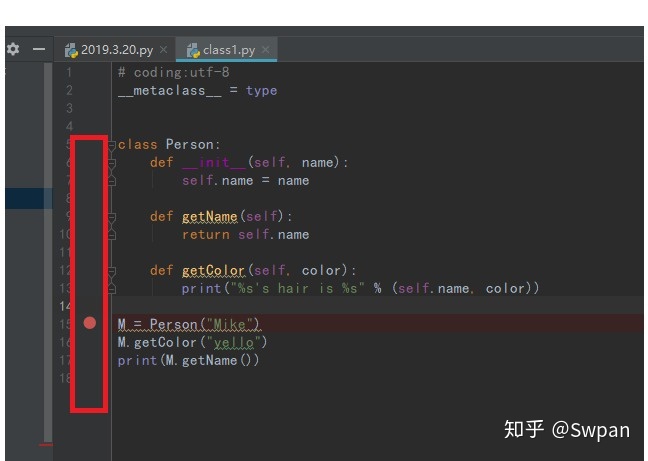Click the fold end marker at return self.name
The height and width of the screenshot is (461, 648).
pos(112,235)
